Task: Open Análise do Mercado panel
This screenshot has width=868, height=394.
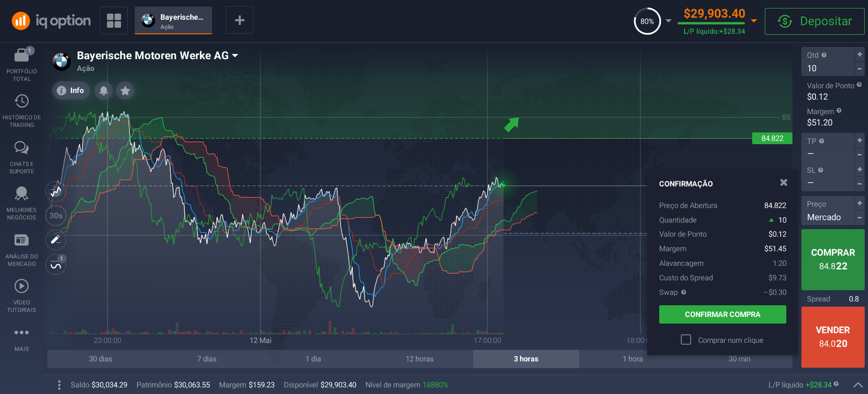Action: point(22,250)
